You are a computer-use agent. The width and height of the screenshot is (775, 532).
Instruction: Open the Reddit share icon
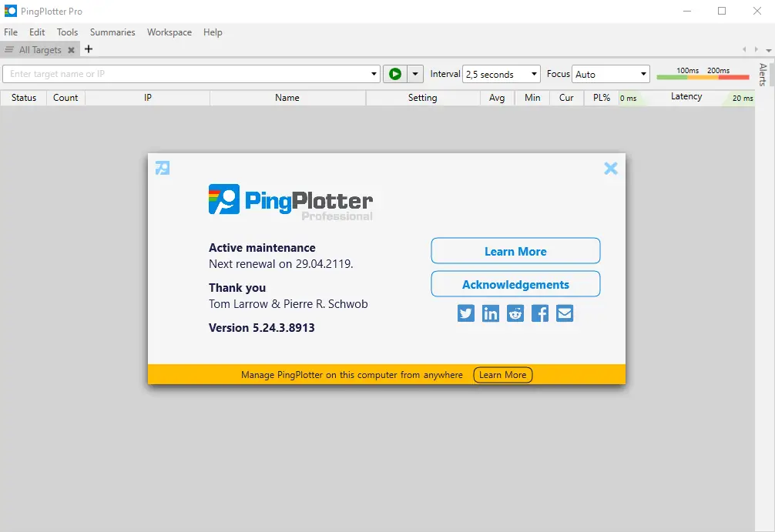coord(515,313)
